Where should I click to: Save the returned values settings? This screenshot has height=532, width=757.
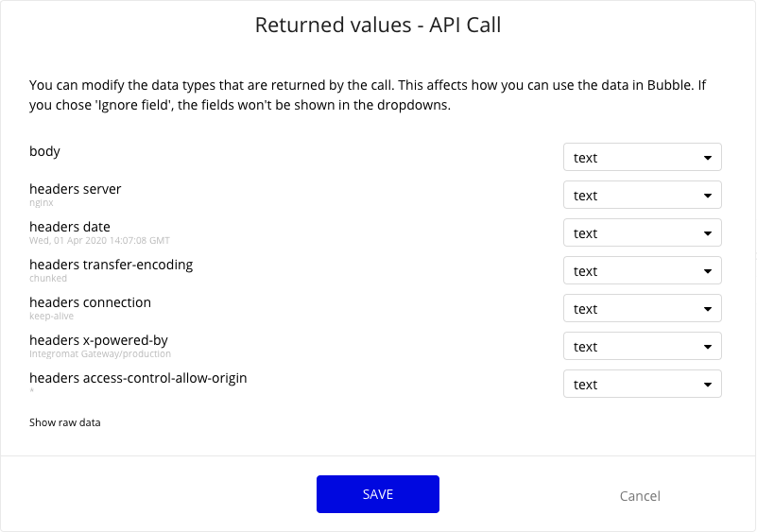(377, 494)
